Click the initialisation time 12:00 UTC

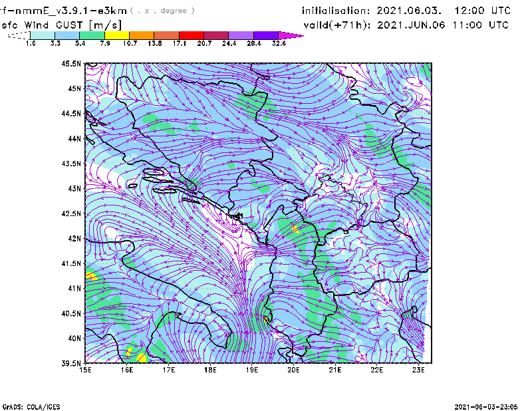tap(483, 11)
